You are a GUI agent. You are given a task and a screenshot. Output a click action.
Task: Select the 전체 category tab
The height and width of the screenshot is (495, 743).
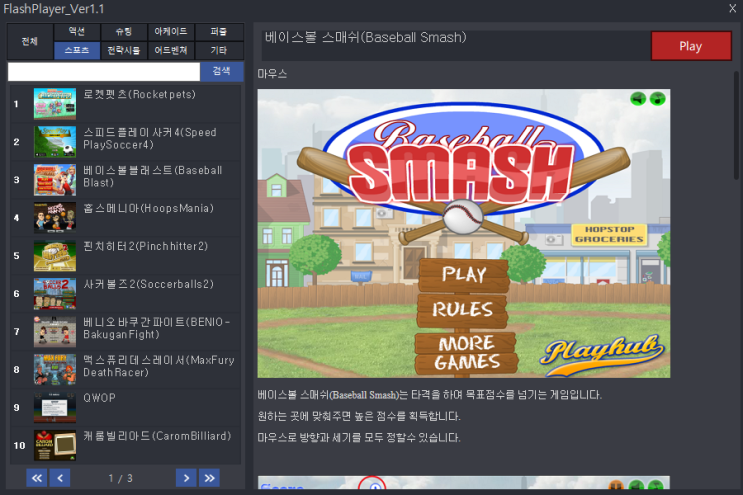(x=30, y=42)
